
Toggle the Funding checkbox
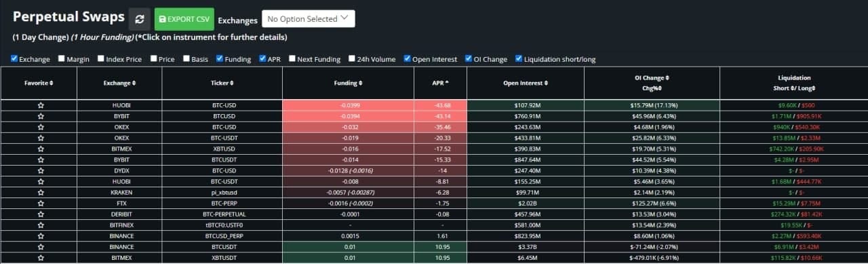[x=220, y=59]
